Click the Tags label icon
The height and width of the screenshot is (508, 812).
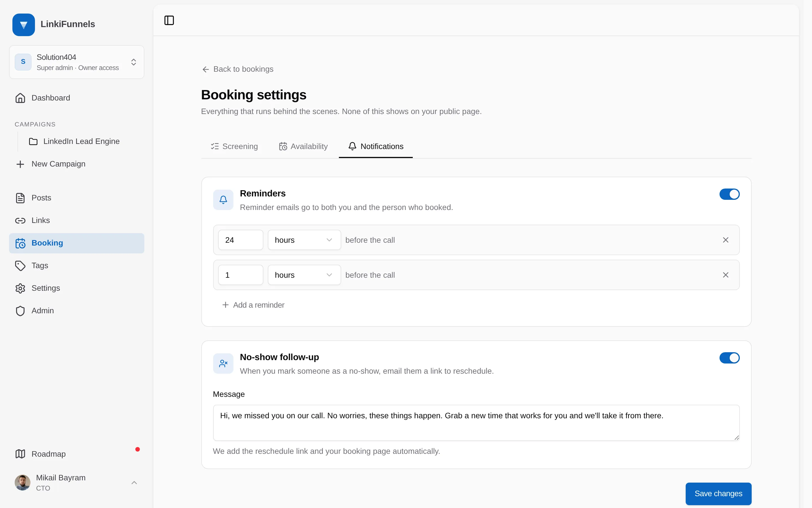coord(20,266)
